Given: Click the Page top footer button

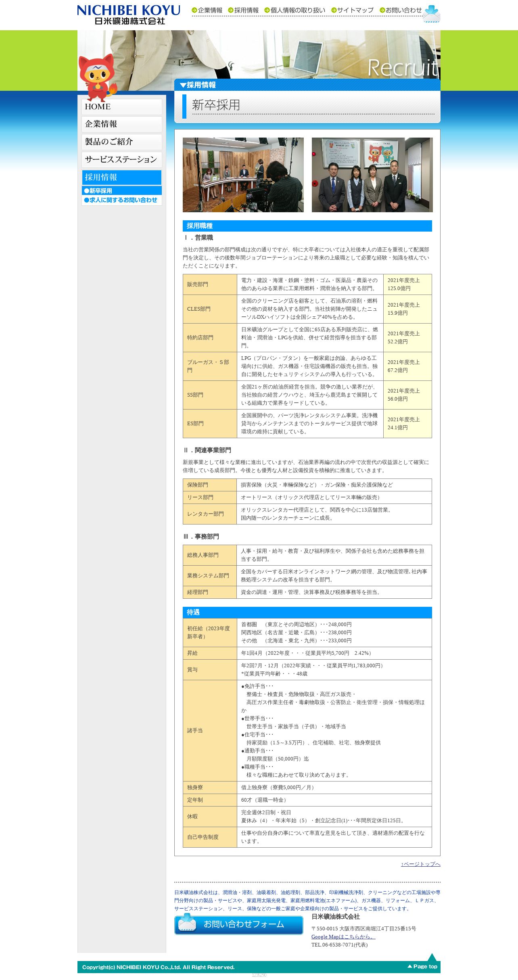Looking at the screenshot, I should pos(422,966).
